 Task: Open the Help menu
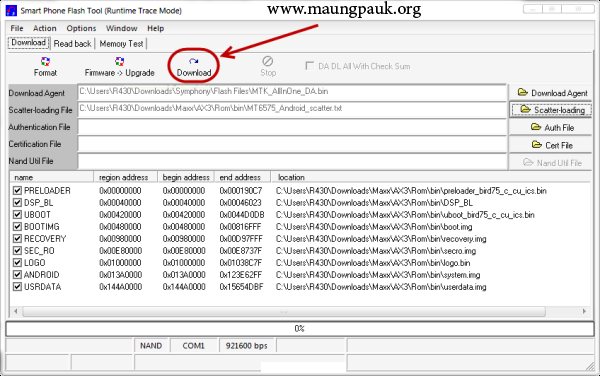[155, 28]
